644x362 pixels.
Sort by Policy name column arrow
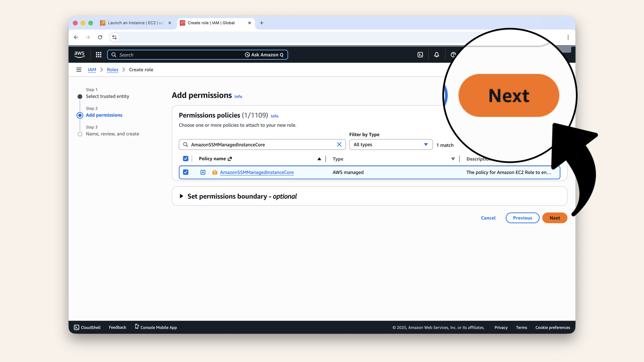click(319, 159)
